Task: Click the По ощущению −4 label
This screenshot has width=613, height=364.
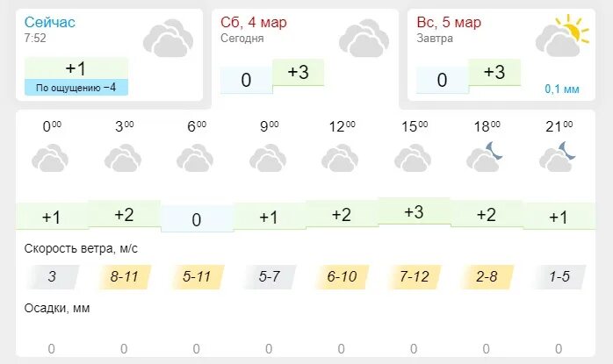Action: coord(76,88)
